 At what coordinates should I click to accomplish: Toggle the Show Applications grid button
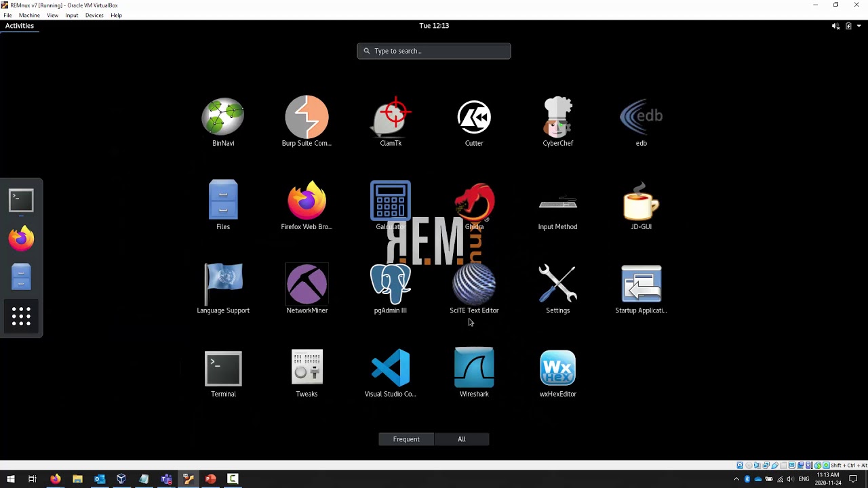pos(21,316)
